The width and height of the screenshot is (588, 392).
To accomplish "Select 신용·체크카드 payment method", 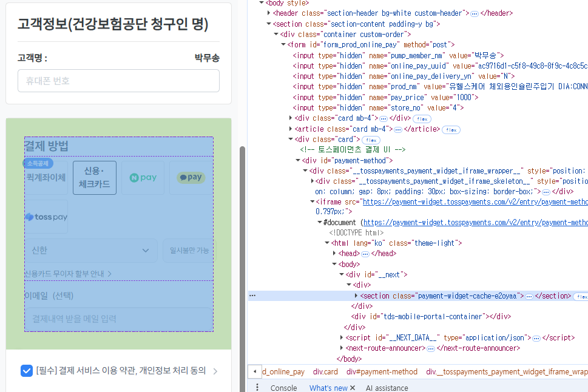I will pos(95,178).
